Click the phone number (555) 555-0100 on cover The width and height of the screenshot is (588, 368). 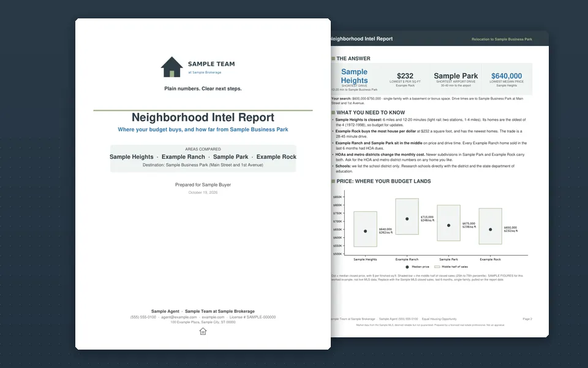click(143, 317)
